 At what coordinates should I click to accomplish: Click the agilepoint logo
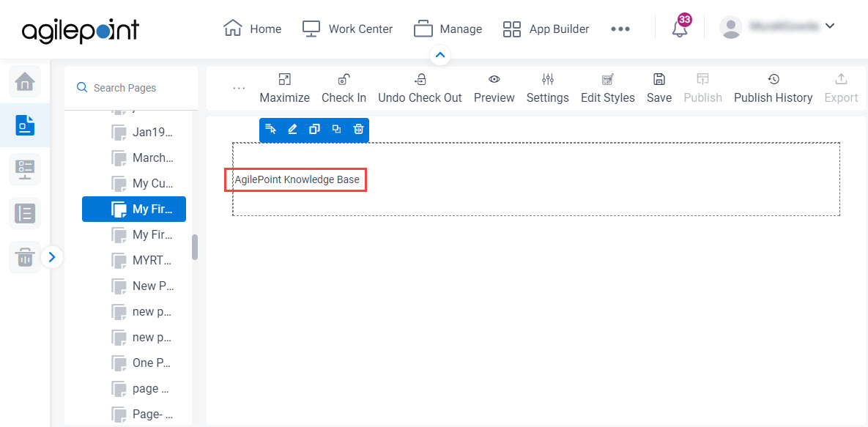(81, 31)
